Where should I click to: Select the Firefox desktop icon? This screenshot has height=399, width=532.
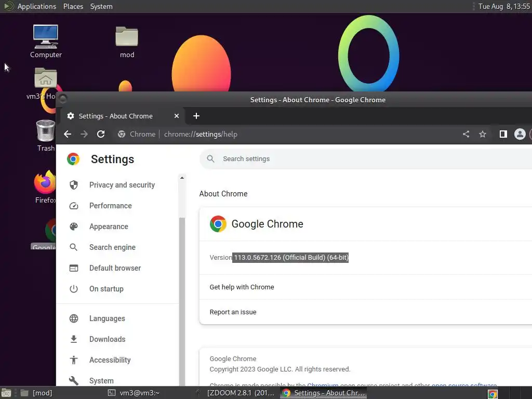pos(45,187)
